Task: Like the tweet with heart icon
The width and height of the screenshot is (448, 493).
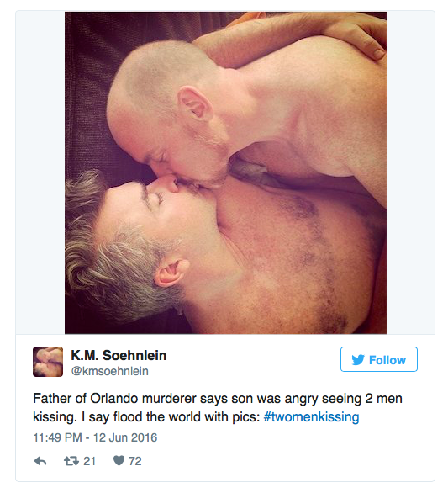Action: coord(119,461)
